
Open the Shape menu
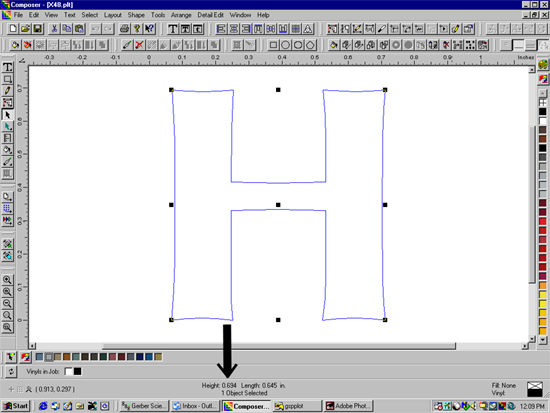coord(136,15)
